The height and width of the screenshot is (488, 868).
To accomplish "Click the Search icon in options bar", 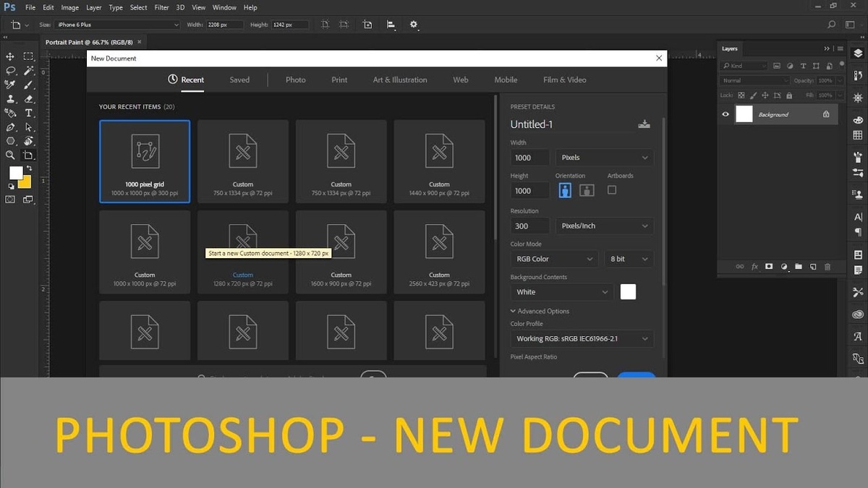I will (831, 25).
